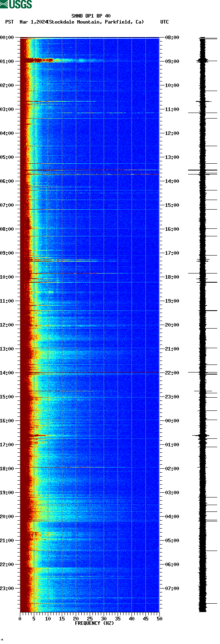Click the 08:00 UTC time label
Screen dimensions: 220x644
(x=172, y=38)
